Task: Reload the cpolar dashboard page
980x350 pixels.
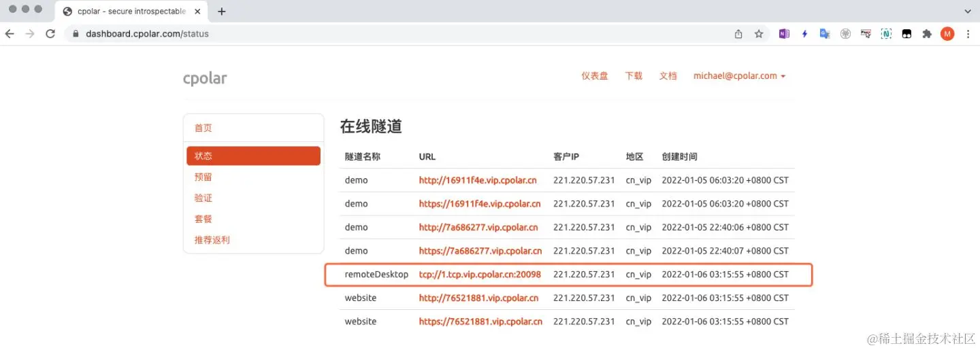Action: [50, 34]
